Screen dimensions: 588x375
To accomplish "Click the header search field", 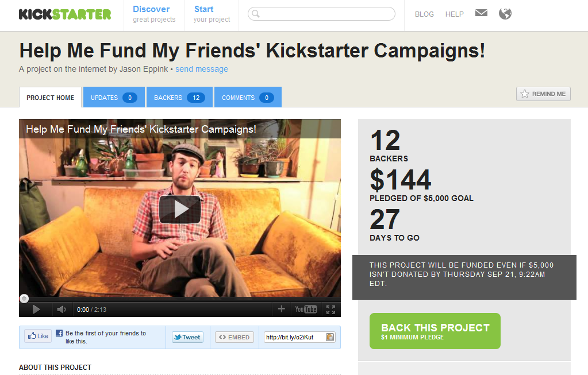I will tap(322, 14).
